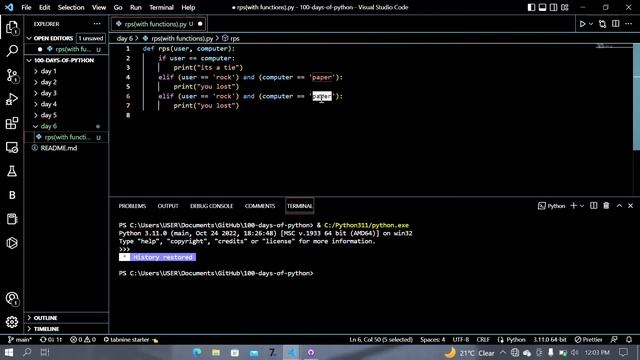Viewport: 640px width, 360px height.
Task: Change the CRLF end of line sequence
Action: [483, 340]
